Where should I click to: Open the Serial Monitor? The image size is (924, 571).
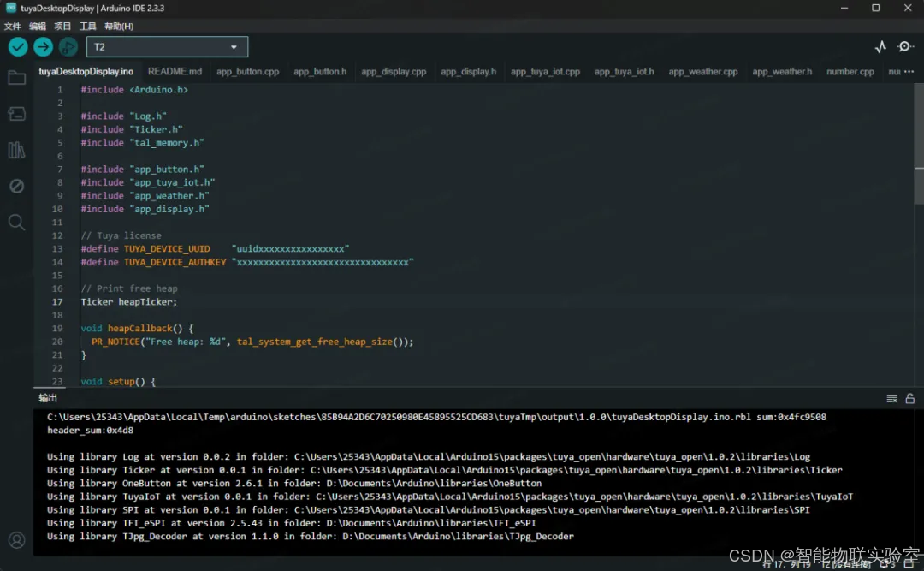point(905,46)
